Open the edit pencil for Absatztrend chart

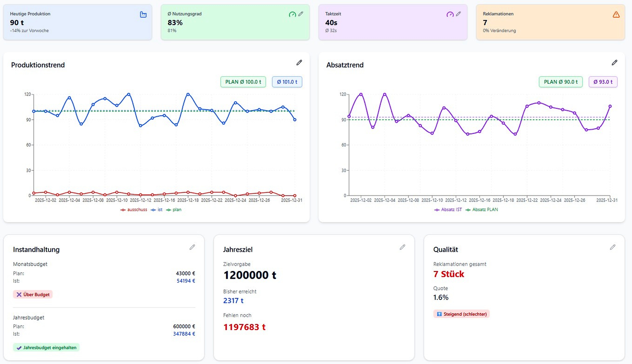(615, 63)
